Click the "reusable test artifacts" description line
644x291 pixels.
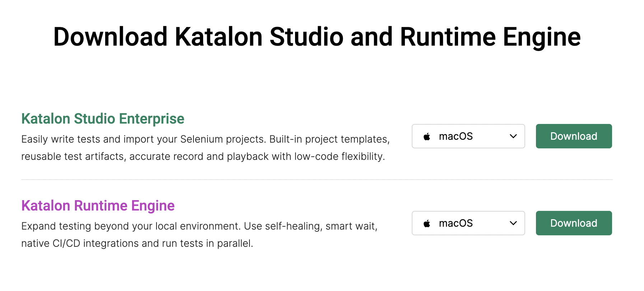pyautogui.click(x=203, y=157)
